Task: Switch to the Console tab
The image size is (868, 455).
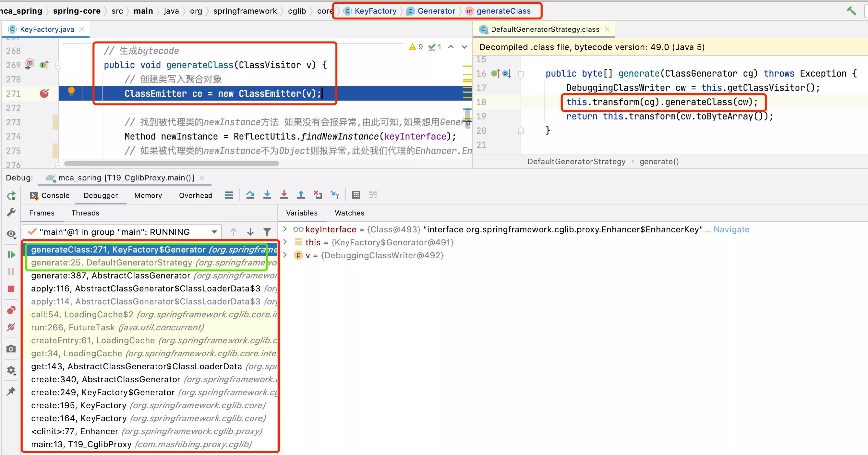Action: 50,195
